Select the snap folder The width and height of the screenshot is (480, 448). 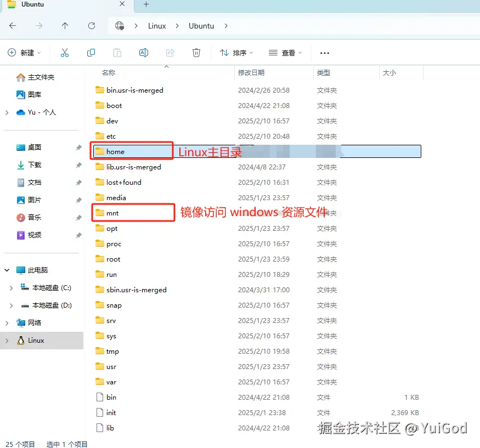[109, 305]
